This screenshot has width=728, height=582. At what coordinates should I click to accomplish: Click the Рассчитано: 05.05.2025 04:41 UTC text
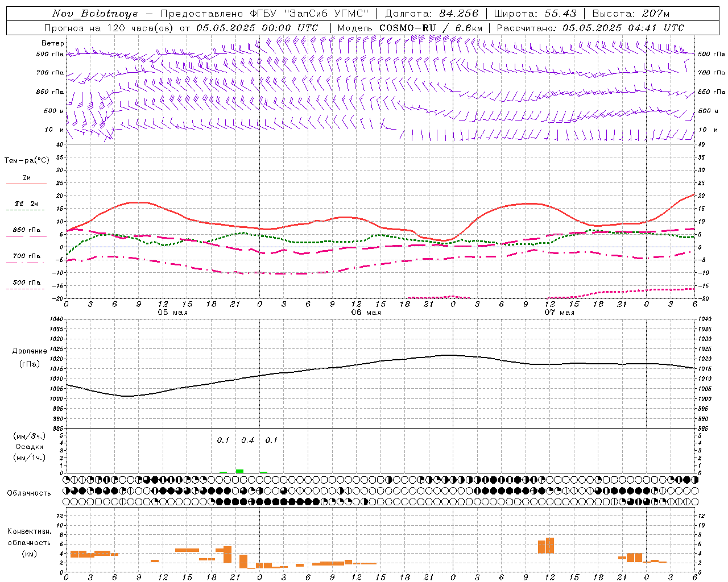coord(590,28)
